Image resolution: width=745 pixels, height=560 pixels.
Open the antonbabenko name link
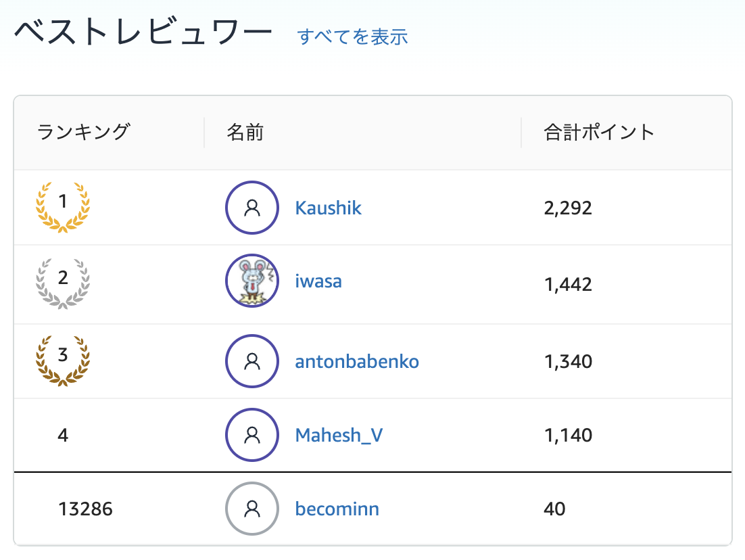pyautogui.click(x=357, y=362)
